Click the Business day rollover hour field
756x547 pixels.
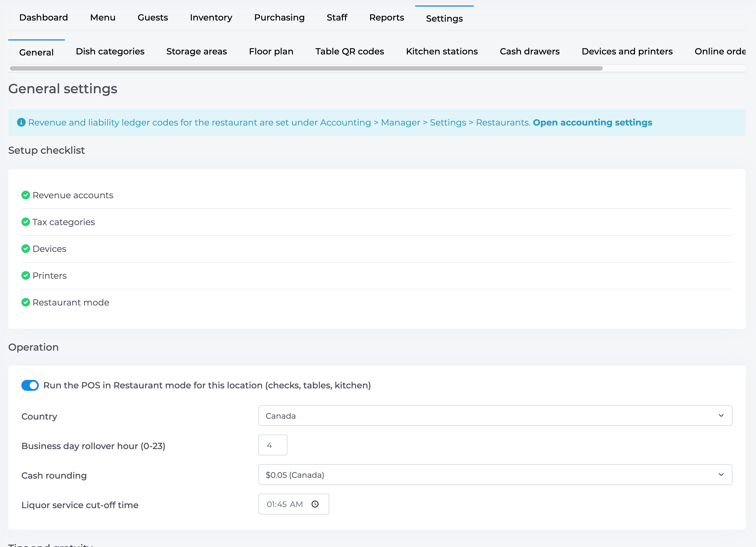point(273,445)
